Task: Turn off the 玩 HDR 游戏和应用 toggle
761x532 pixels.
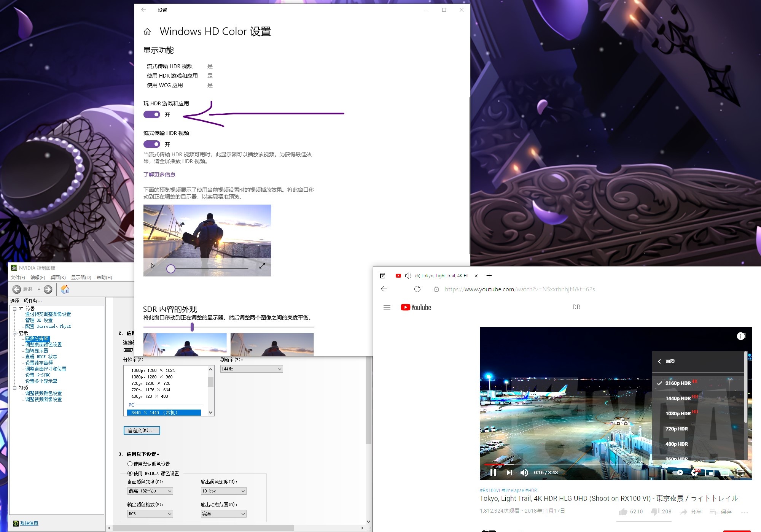Action: coord(151,114)
